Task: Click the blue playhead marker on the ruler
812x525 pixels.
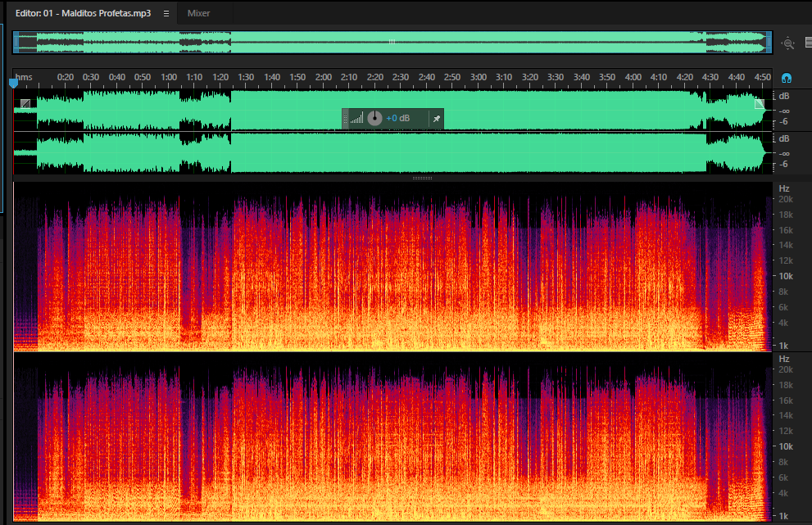Action: [14, 83]
